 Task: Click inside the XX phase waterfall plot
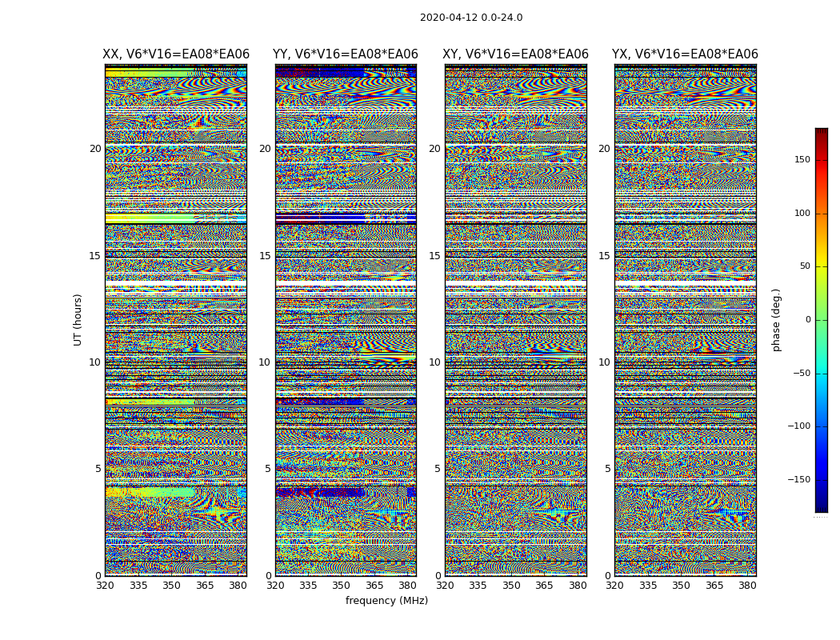[x=176, y=320]
